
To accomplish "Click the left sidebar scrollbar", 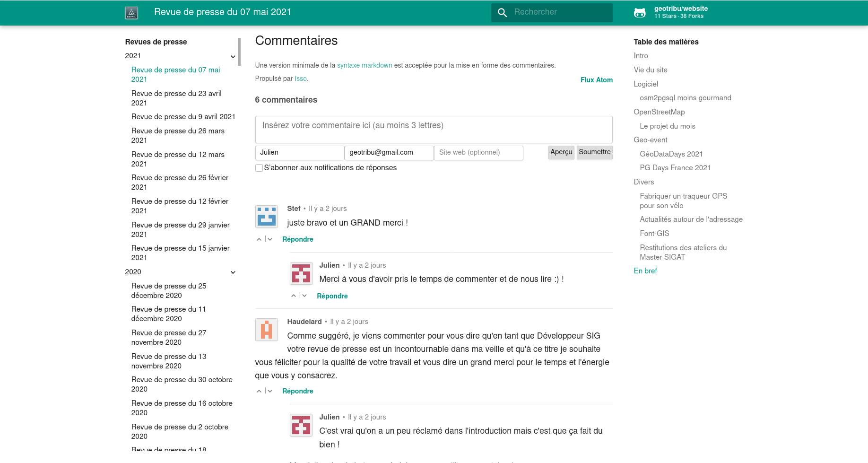I will [x=239, y=52].
